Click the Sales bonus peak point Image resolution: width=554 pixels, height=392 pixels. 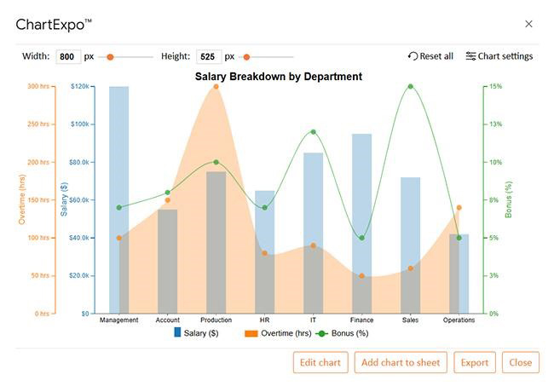(x=410, y=86)
